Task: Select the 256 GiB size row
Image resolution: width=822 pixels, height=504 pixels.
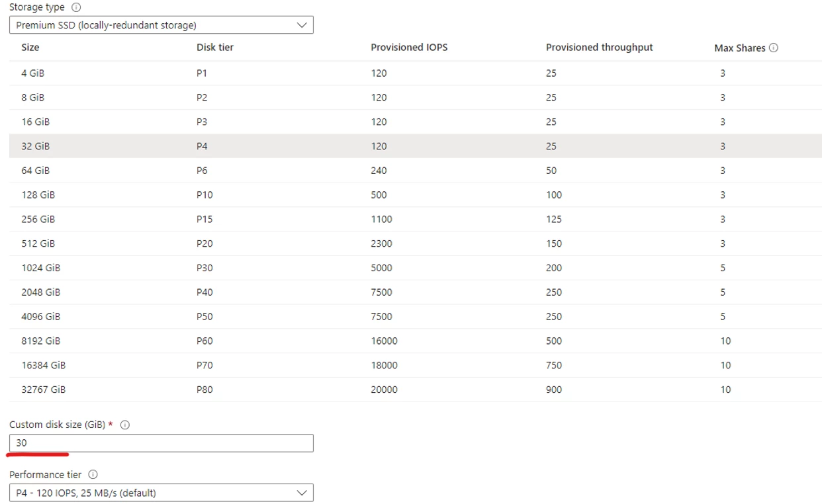Action: click(x=415, y=219)
